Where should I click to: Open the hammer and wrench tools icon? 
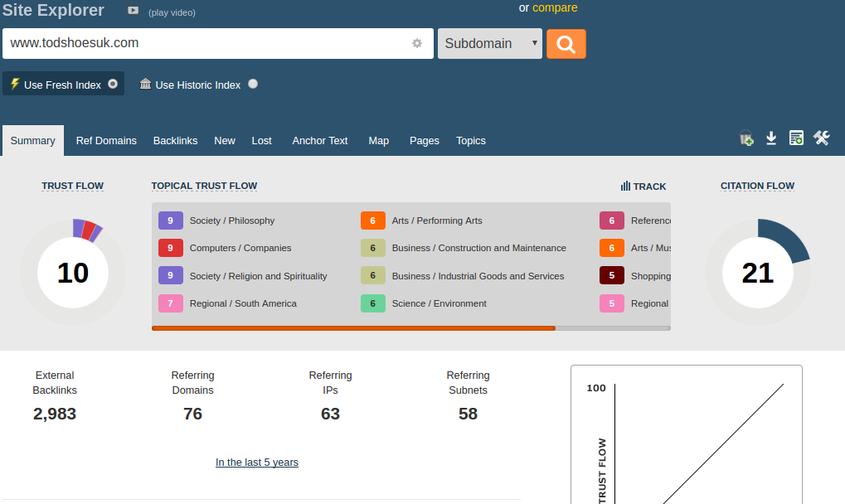coord(821,138)
